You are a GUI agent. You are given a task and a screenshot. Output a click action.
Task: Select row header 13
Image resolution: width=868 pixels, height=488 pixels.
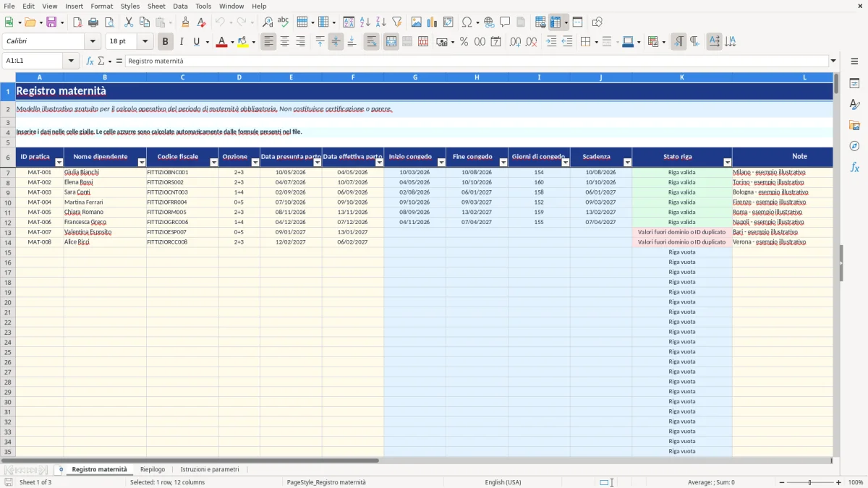tap(8, 232)
